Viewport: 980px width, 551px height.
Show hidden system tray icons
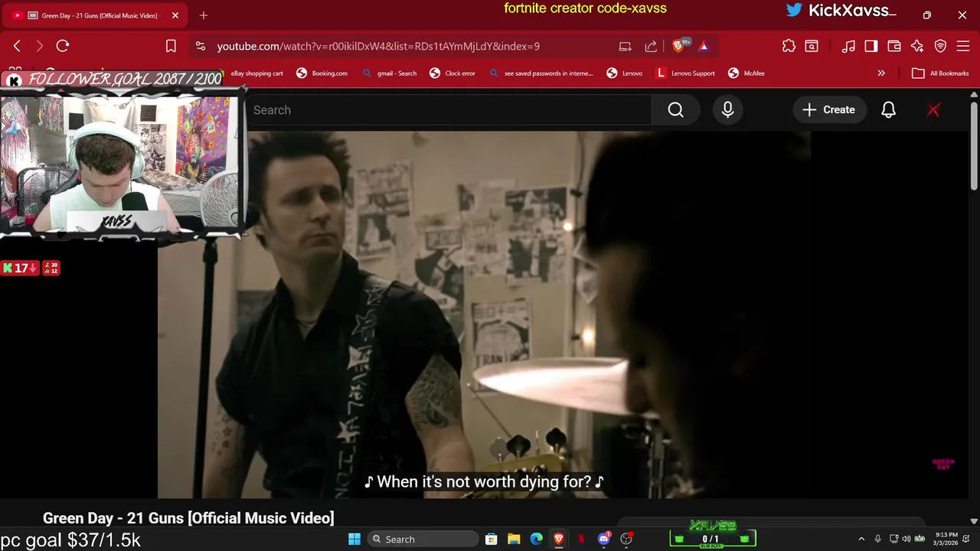click(861, 540)
